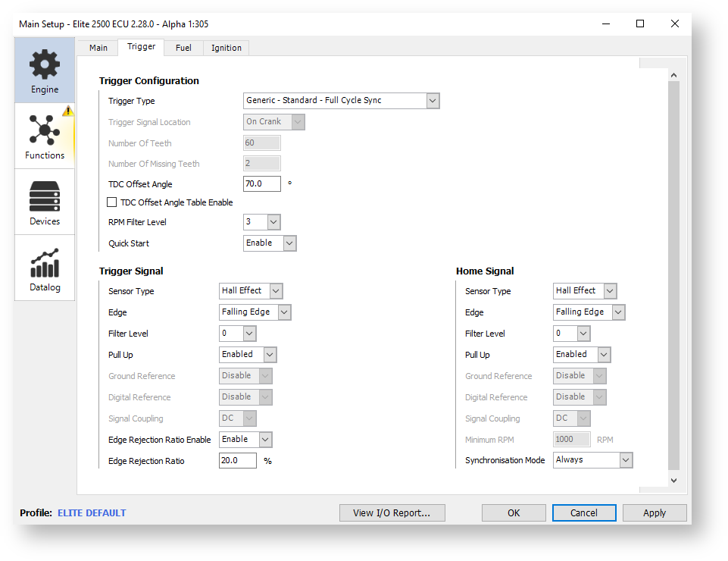Click the Edge Rejection Ratio input field
728x561 pixels.
[x=238, y=460]
